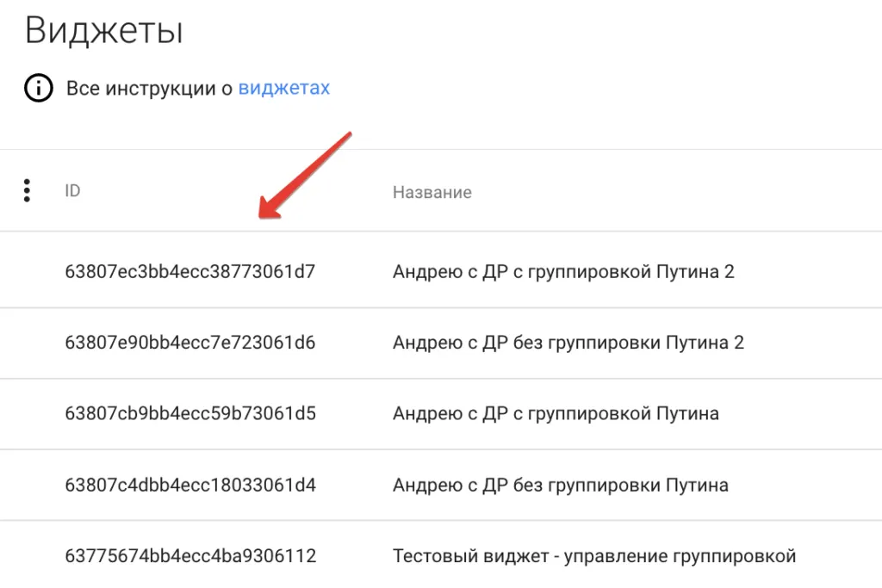This screenshot has height=588, width=882.
Task: Click the red arrow annotation
Action: [305, 176]
